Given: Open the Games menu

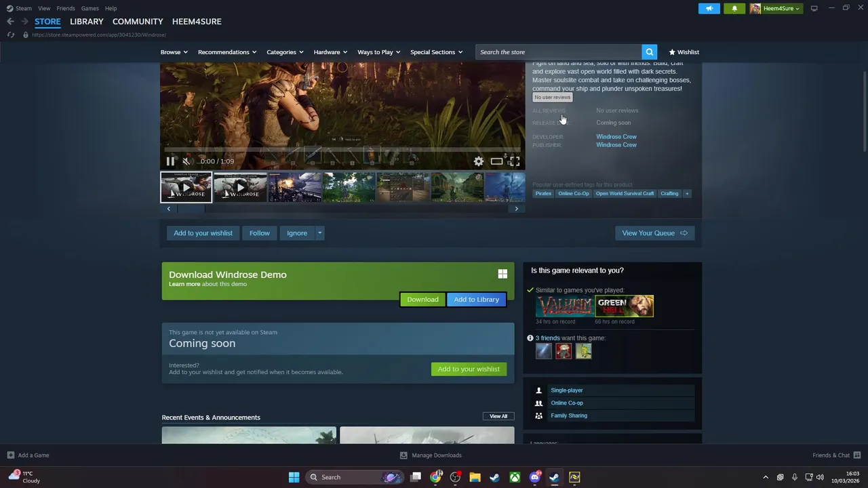Looking at the screenshot, I should coord(90,8).
